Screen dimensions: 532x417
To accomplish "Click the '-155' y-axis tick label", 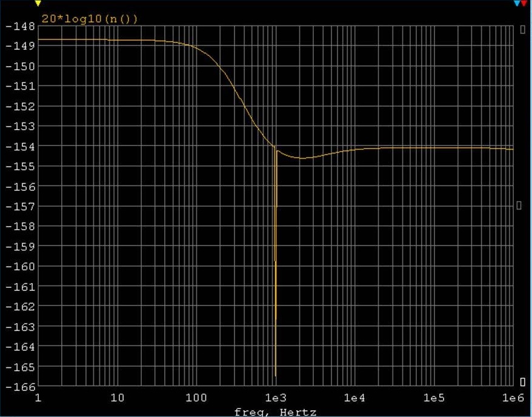I will coord(20,166).
